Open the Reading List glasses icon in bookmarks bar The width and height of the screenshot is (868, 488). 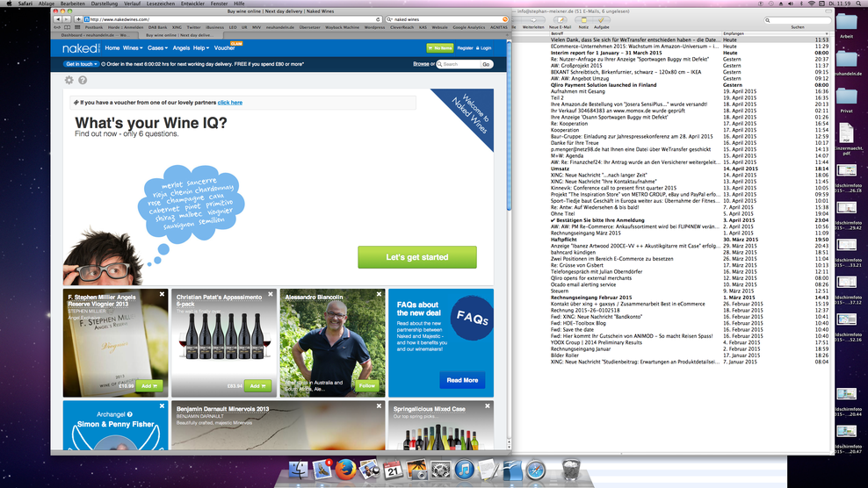click(58, 27)
